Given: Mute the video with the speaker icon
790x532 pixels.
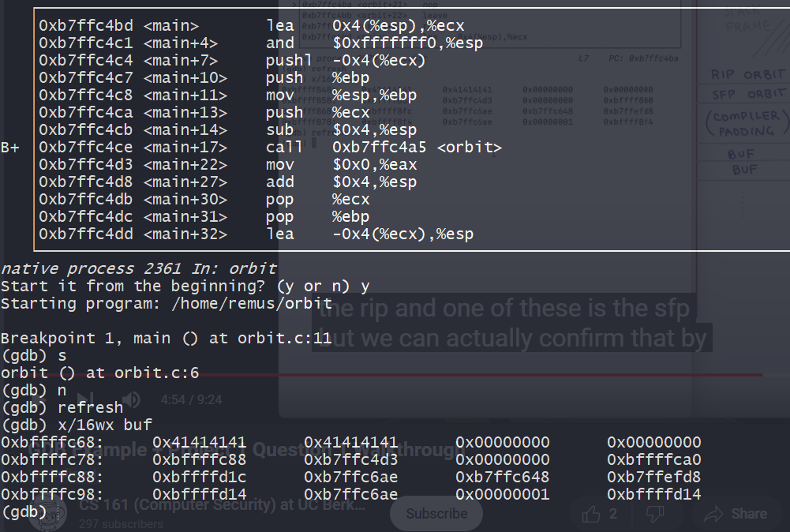Looking at the screenshot, I should tap(131, 399).
